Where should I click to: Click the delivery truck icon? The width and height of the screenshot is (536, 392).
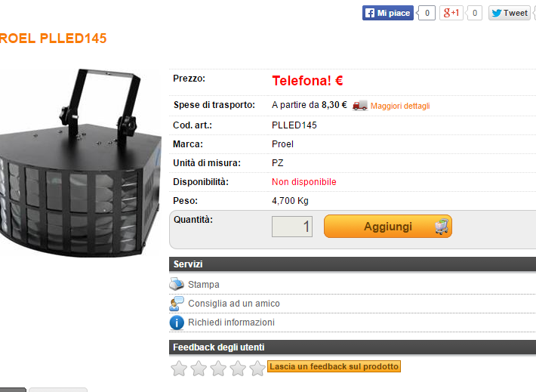[x=360, y=106]
